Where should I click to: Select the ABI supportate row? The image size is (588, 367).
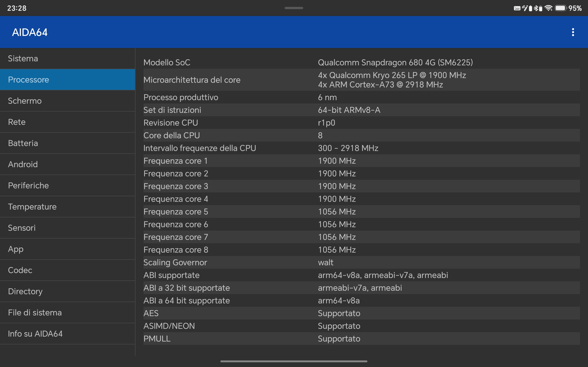tap(361, 275)
